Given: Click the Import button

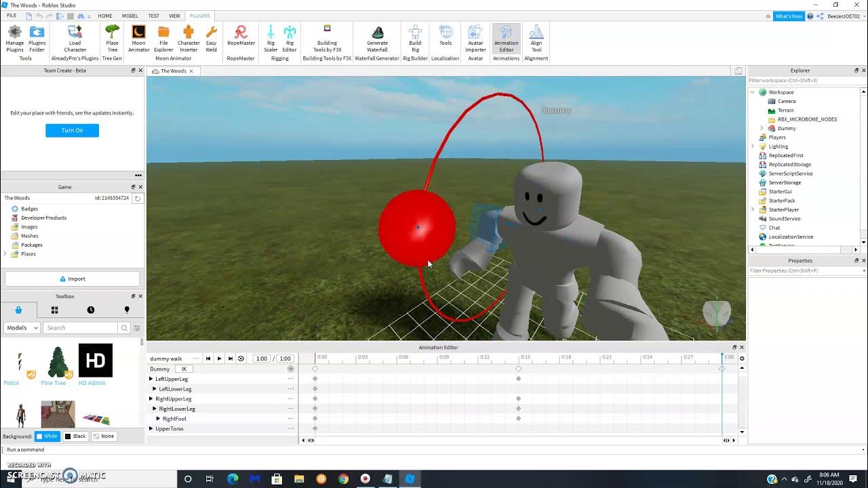Looking at the screenshot, I should click(72, 279).
